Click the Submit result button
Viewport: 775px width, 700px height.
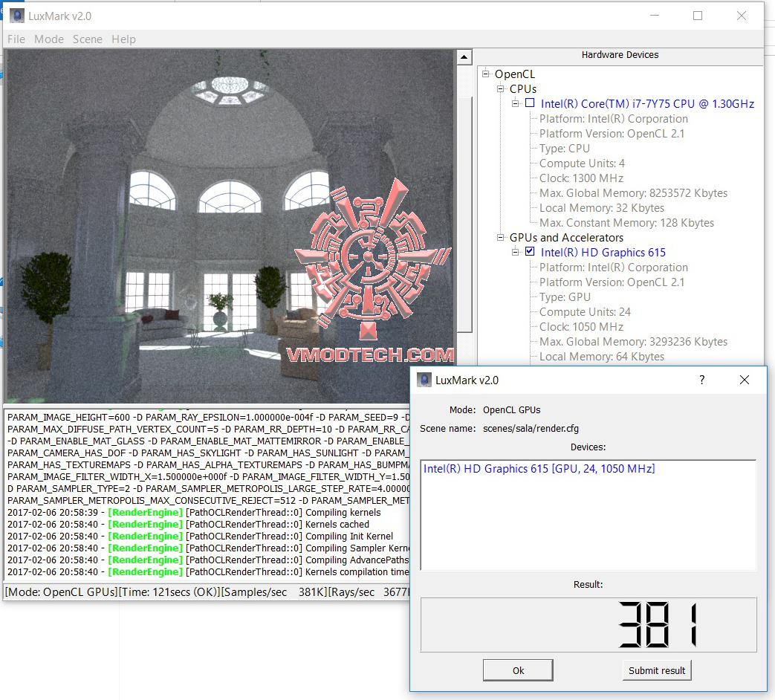click(657, 670)
